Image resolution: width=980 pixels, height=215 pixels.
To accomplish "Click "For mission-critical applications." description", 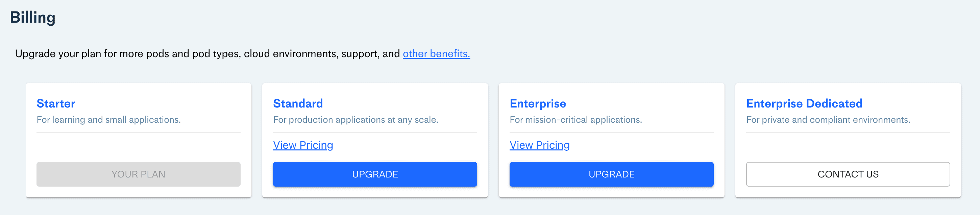I will [575, 120].
